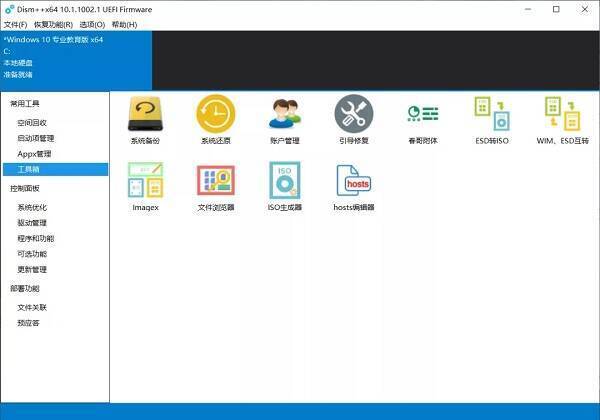Click the Dism++ app icon in title bar
Screen dimensions: 600x420
coord(9,9)
